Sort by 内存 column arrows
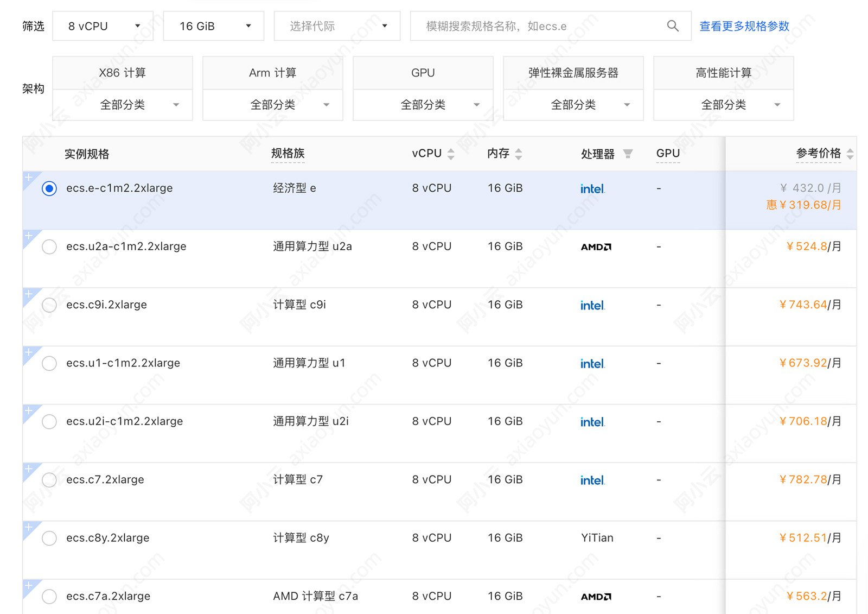The width and height of the screenshot is (868, 614). pos(519,154)
